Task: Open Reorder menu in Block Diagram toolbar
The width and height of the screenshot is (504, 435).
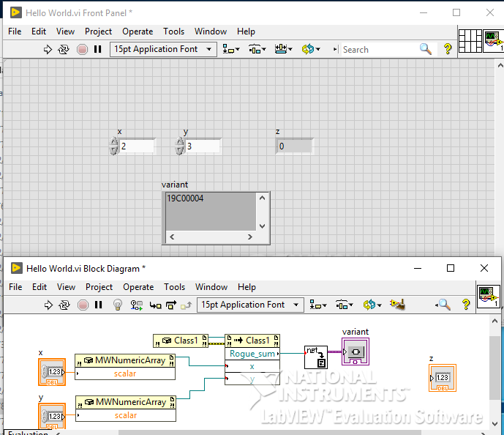Action: click(372, 305)
